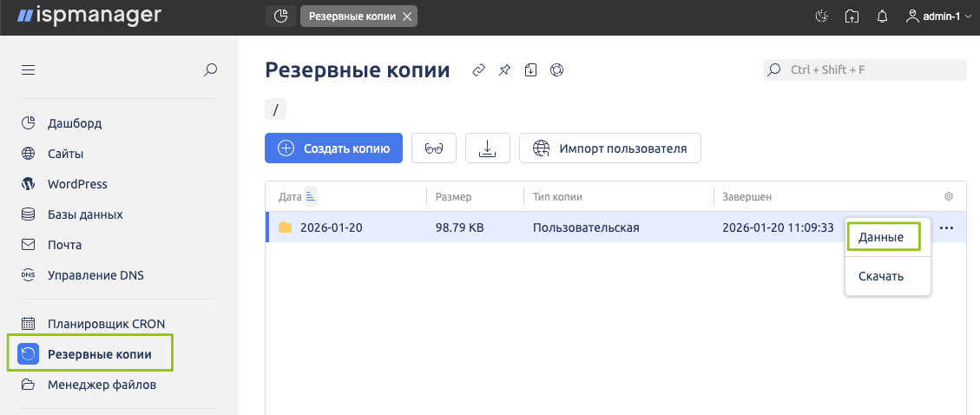Click the sidebar search magnifier icon
Image resolution: width=980 pixels, height=415 pixels.
(x=210, y=70)
